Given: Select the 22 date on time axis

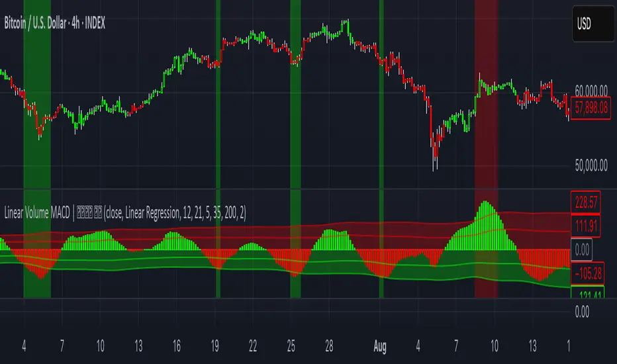Looking at the screenshot, I should (253, 346).
